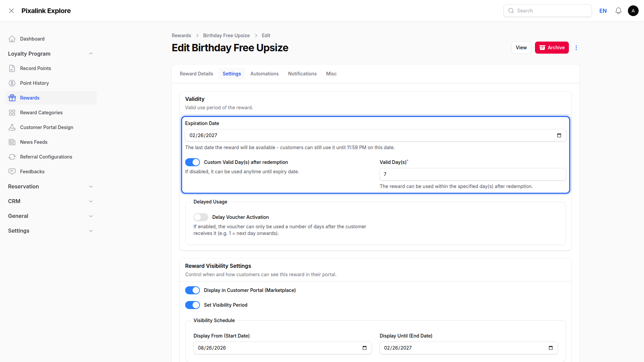Switch to the Reward Details tab
This screenshot has width=644, height=362.
coord(196,74)
